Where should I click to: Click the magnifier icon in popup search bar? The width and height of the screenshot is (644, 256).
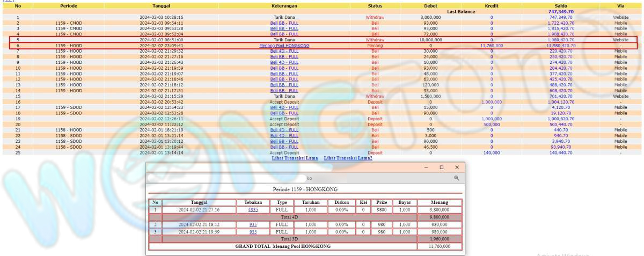coord(457,178)
